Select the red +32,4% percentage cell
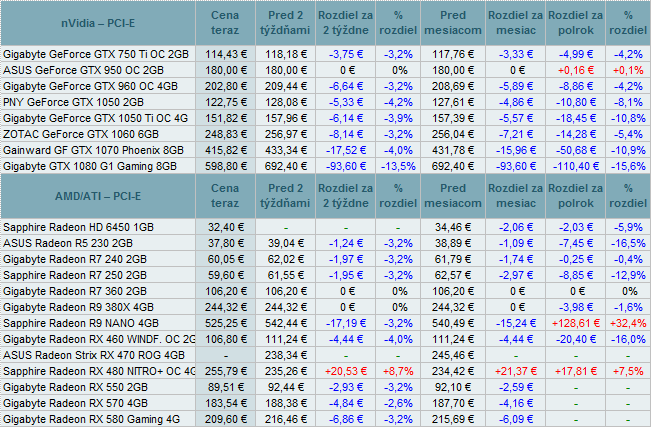 pos(628,323)
